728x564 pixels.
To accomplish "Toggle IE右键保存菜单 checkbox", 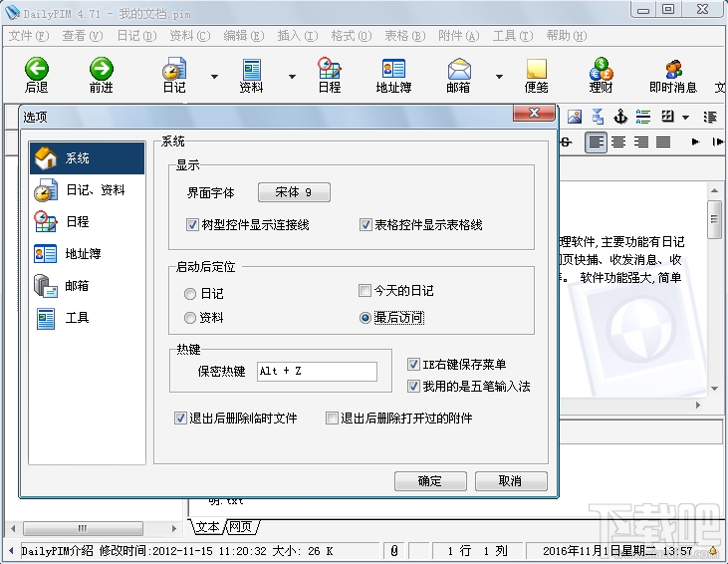I will point(413,365).
